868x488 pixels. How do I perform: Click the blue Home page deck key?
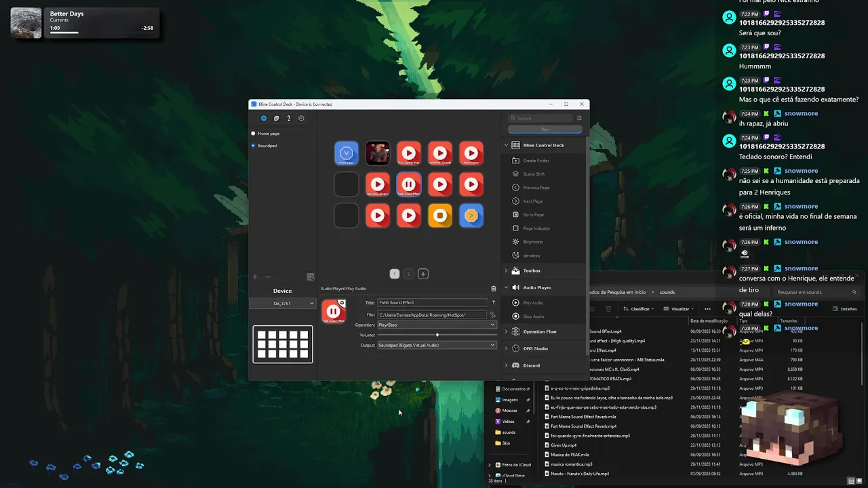347,153
